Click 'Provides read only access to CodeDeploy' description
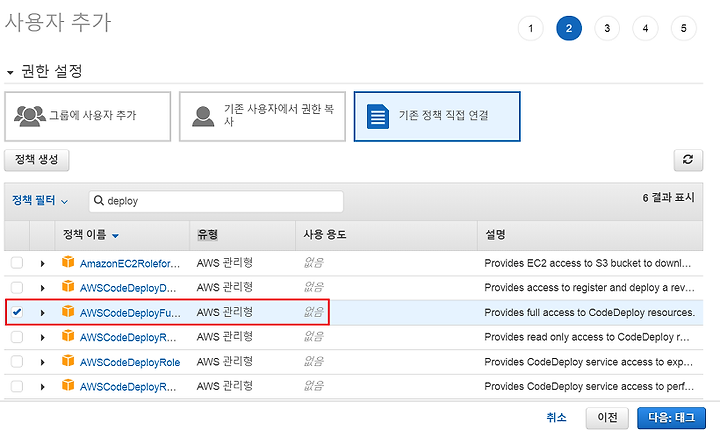The width and height of the screenshot is (720, 430). coord(587,337)
